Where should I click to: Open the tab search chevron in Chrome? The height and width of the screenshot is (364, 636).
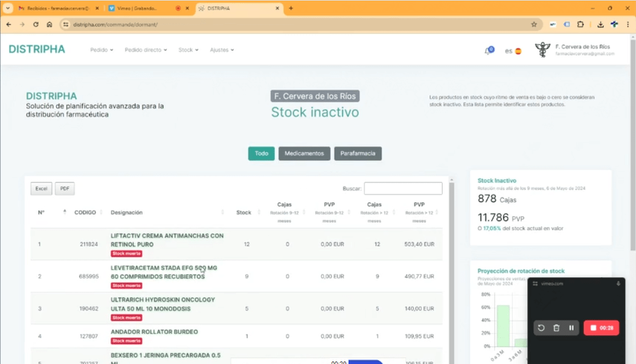8,8
